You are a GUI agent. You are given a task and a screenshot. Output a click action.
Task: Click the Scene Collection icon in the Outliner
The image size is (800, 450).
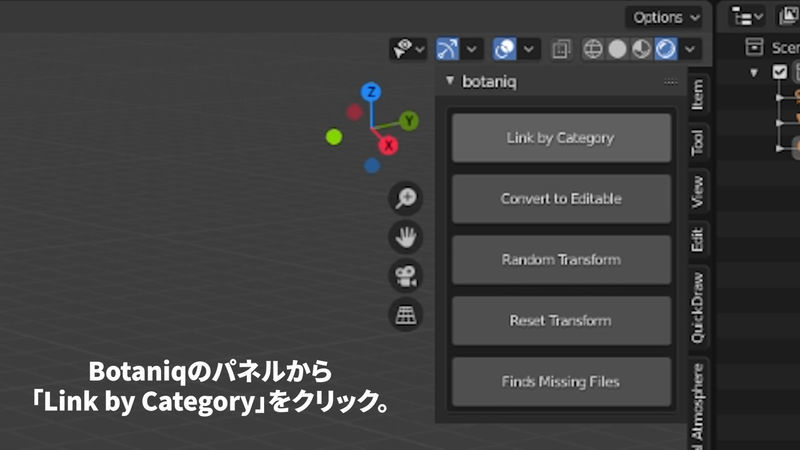754,47
